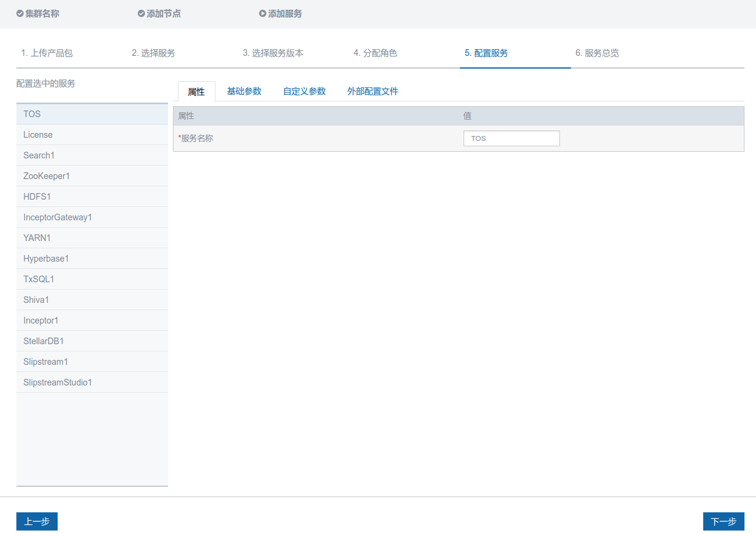The image size is (756, 536).
Task: Click the 集群名称 header step
Action: pos(38,13)
